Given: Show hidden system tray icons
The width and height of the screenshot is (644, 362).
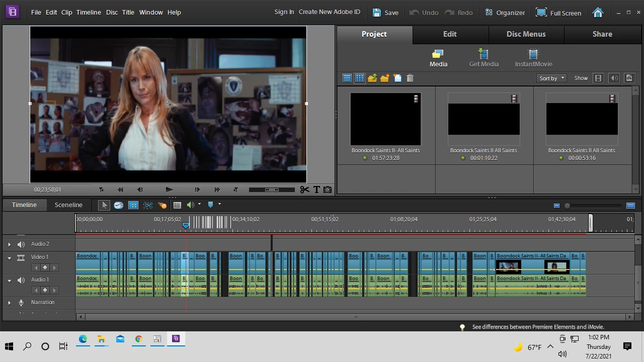Looking at the screenshot, I should [x=550, y=347].
